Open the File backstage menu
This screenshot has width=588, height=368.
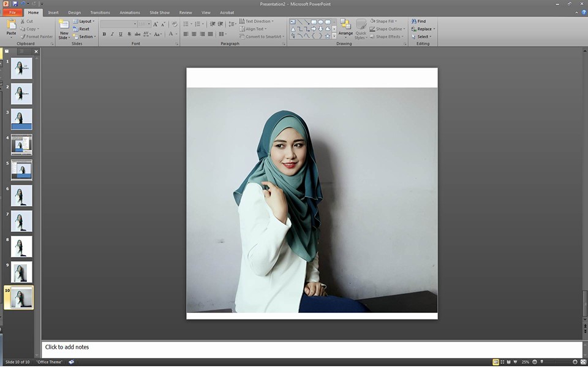[12, 12]
